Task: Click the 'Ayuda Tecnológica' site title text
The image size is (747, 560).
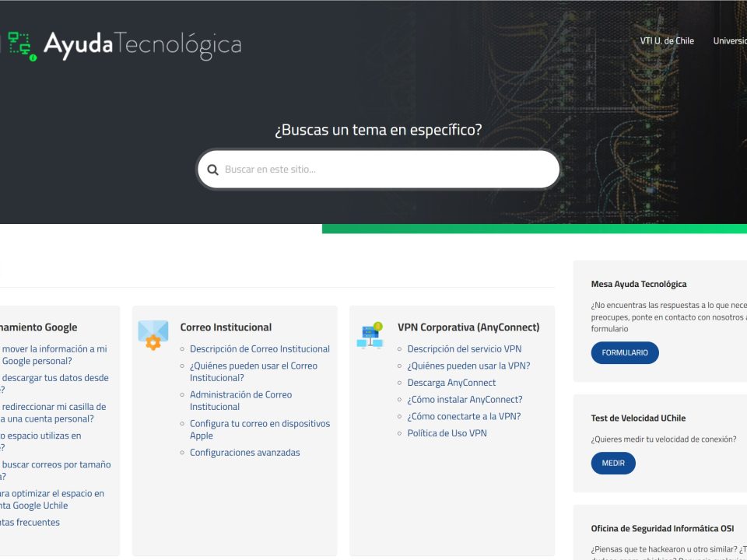Action: click(x=142, y=45)
